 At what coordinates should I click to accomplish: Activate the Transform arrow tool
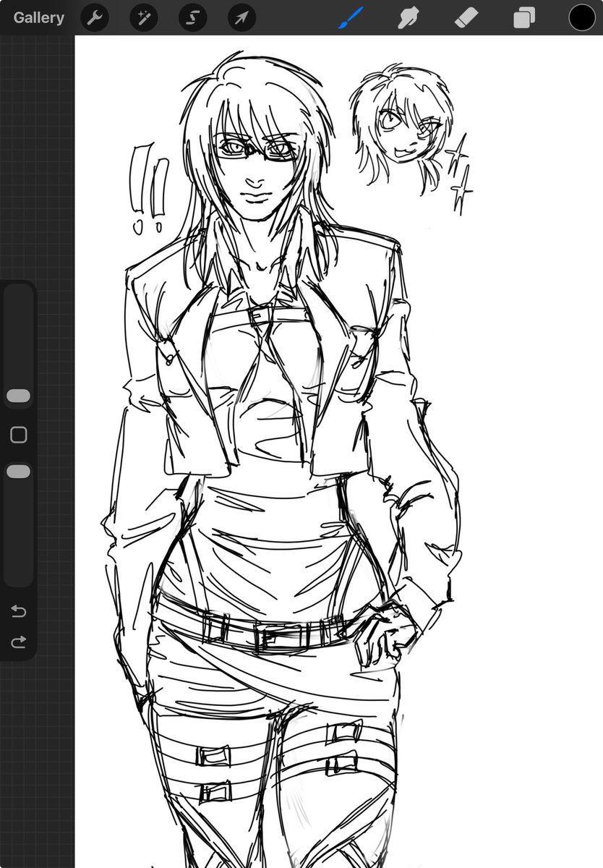241,17
